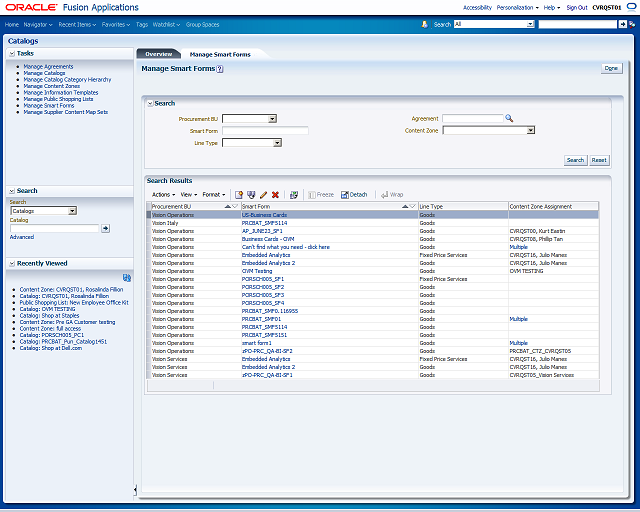Select the Manage Smart Forms tab
This screenshot has height=512, width=640.
(x=220, y=54)
